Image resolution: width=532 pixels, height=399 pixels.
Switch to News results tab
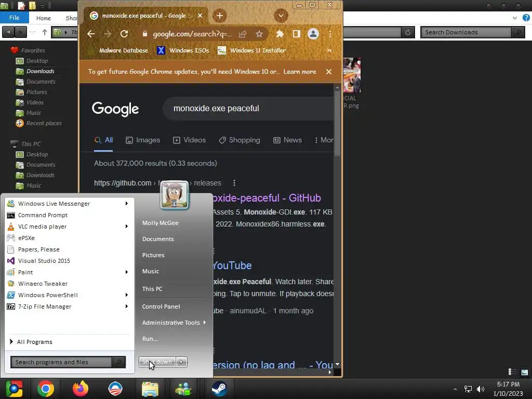pos(287,140)
